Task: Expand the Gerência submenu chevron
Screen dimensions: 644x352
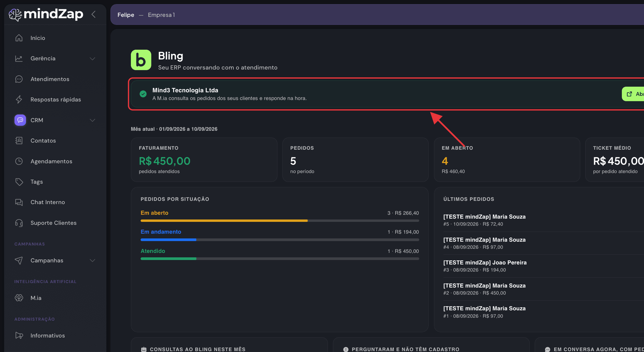Action: tap(92, 59)
